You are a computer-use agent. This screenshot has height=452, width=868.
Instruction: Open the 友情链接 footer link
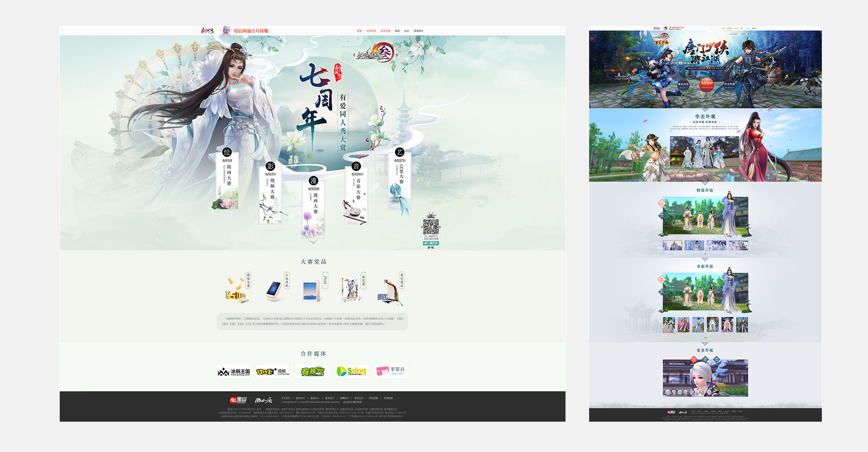(388, 398)
